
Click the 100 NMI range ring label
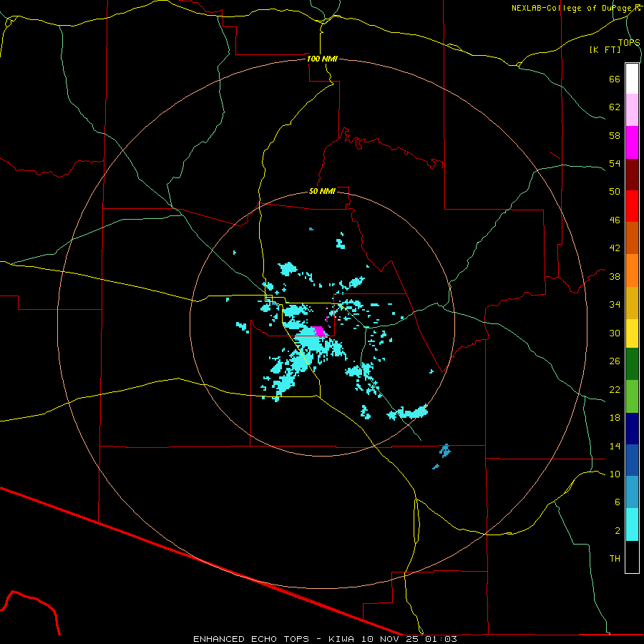click(322, 59)
